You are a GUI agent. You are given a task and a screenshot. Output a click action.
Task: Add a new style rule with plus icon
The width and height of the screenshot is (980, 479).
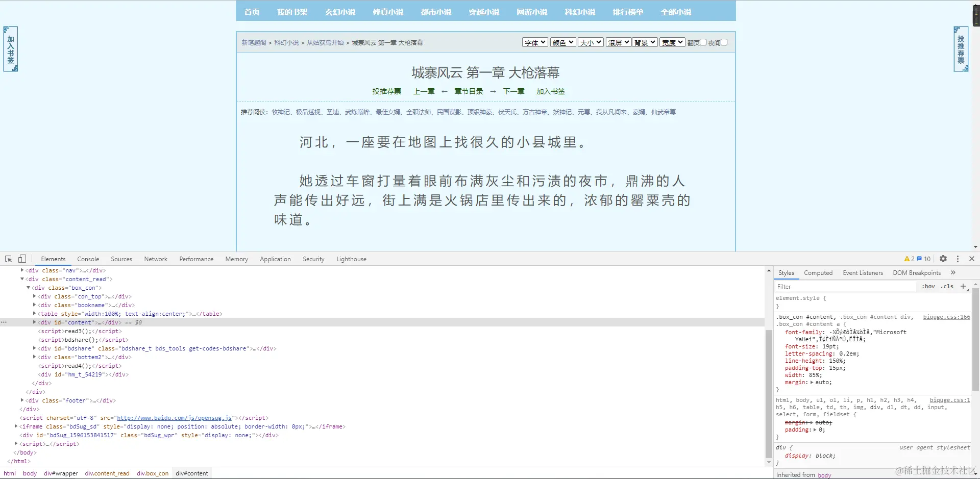(964, 286)
